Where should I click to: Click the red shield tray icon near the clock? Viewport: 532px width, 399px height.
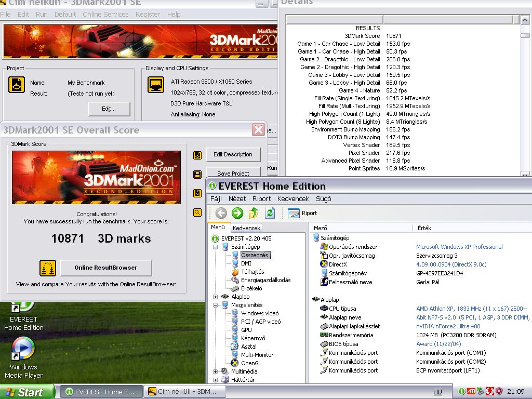(x=499, y=391)
